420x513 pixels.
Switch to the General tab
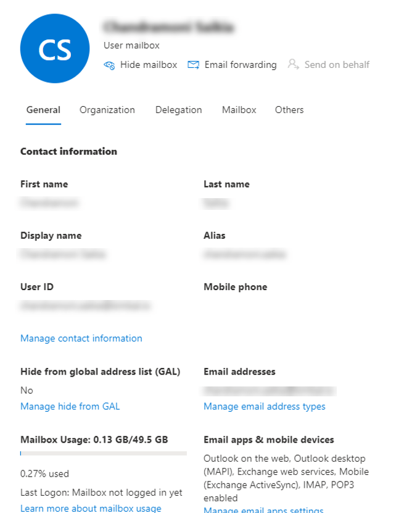[x=43, y=110]
